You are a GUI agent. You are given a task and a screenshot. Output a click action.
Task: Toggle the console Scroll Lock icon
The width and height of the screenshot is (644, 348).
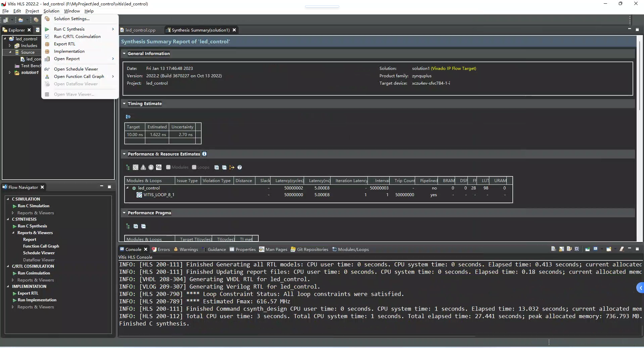tap(561, 249)
